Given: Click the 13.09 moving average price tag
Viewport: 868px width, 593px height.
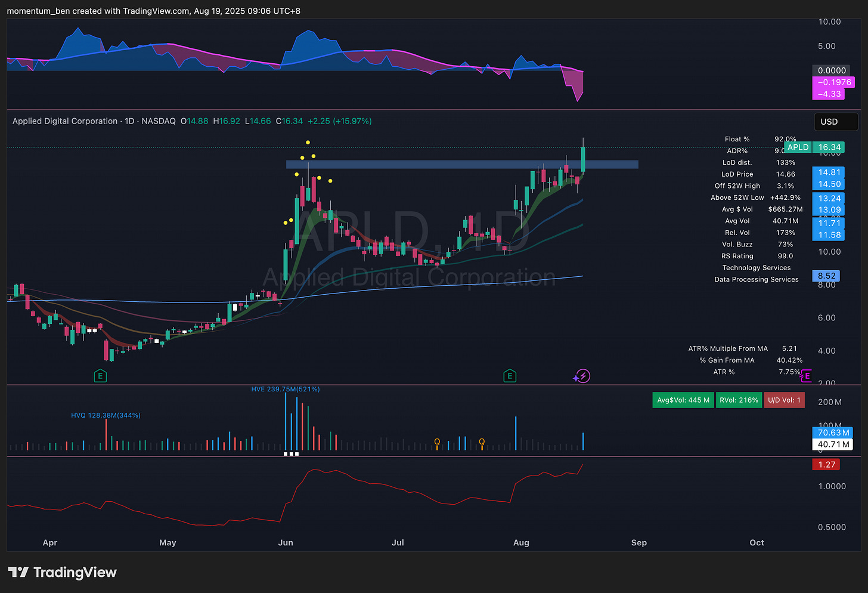Looking at the screenshot, I should (x=829, y=210).
